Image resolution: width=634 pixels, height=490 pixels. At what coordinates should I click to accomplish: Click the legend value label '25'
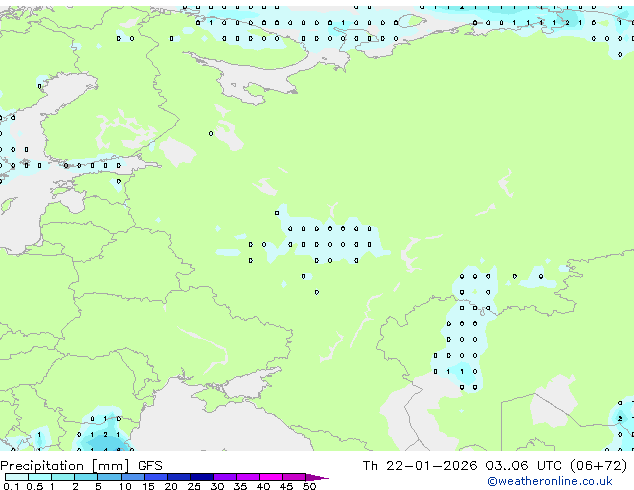[x=194, y=486]
